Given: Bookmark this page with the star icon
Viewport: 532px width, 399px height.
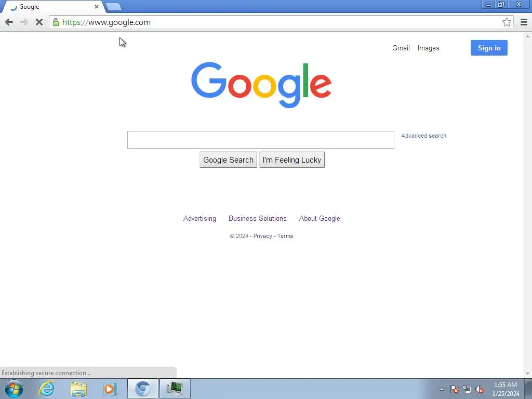Looking at the screenshot, I should (x=507, y=22).
